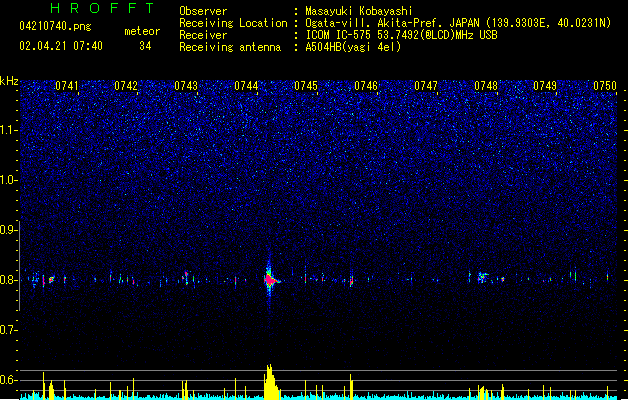Click the date stamp 02.04.21 07:40
Viewport: 629px width, 400px height.
coord(61,46)
